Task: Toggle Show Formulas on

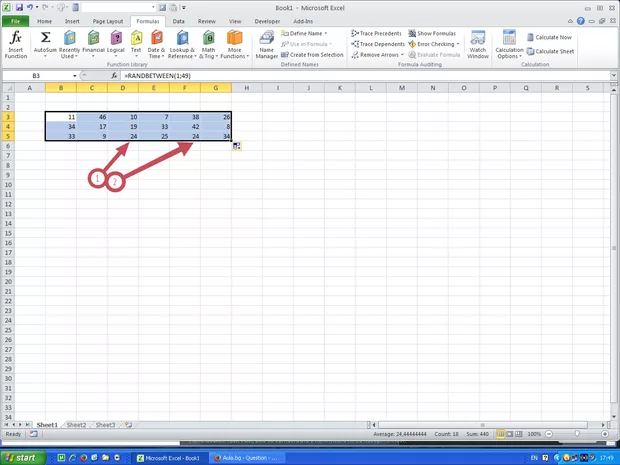Action: tap(432, 33)
